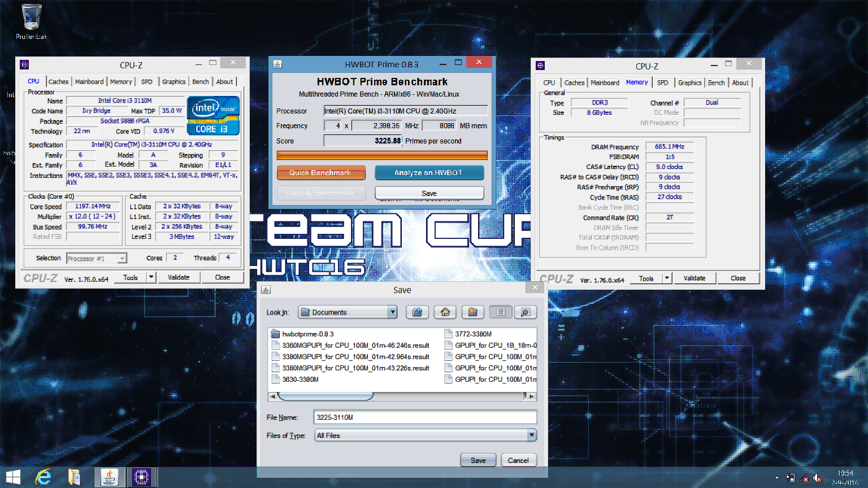Open the Prullenbak recycle bin icon

click(32, 21)
